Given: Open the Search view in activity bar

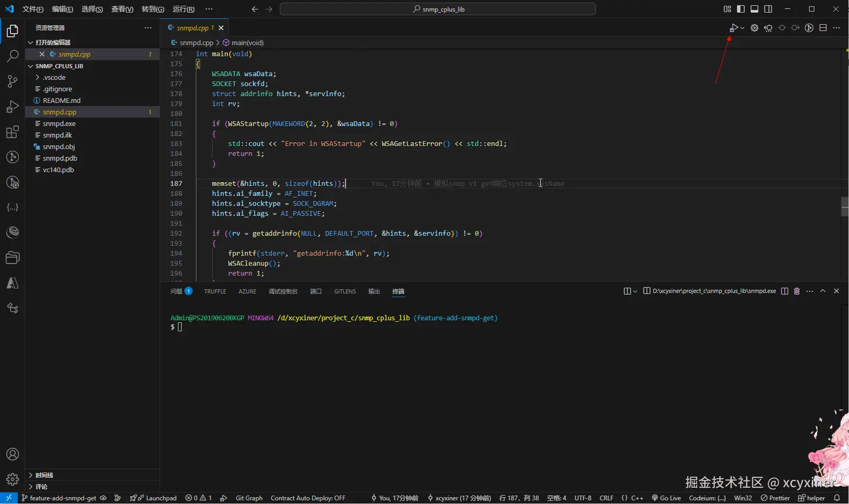Looking at the screenshot, I should (13, 56).
